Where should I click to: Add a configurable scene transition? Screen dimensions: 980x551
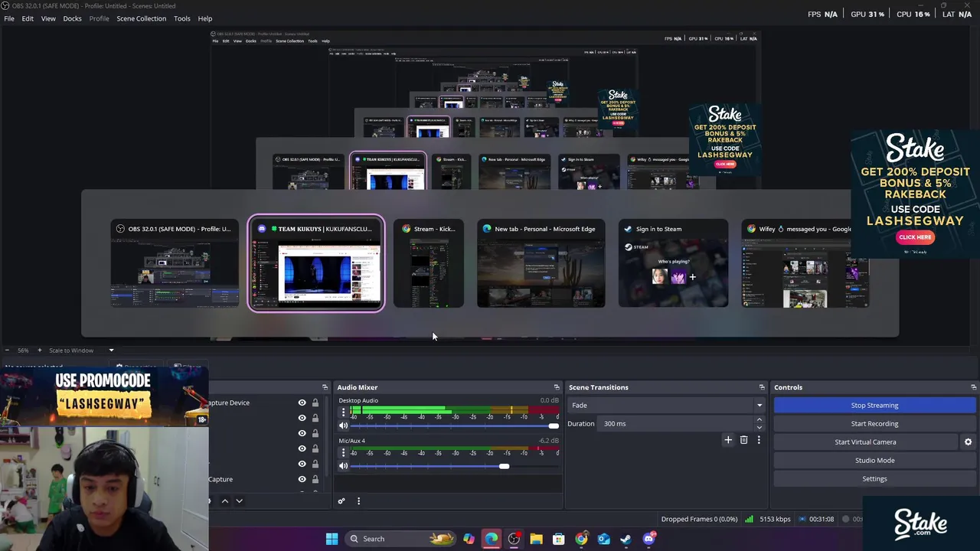(x=728, y=440)
